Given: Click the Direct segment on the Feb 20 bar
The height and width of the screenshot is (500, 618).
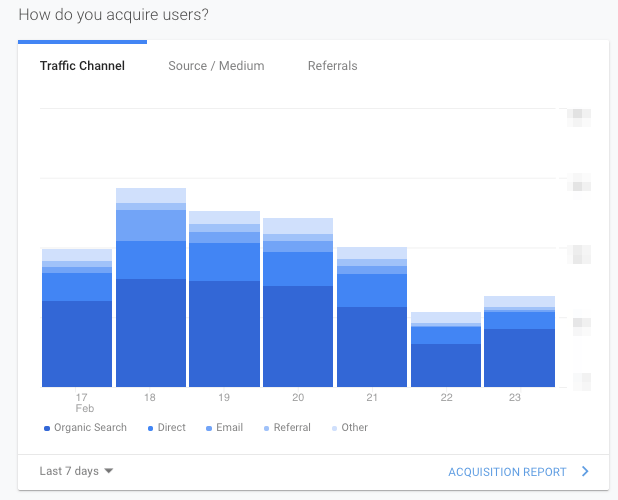Looking at the screenshot, I should click(x=298, y=268).
